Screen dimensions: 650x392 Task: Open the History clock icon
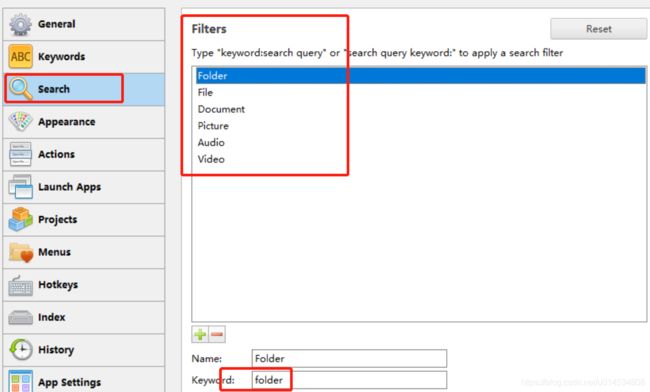[21, 350]
